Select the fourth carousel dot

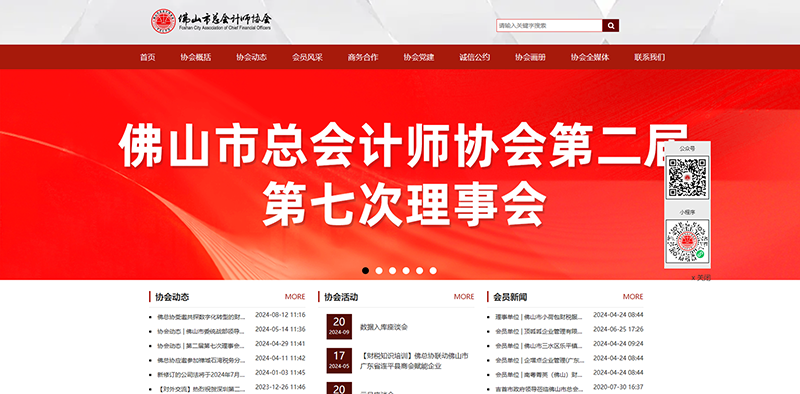point(406,270)
